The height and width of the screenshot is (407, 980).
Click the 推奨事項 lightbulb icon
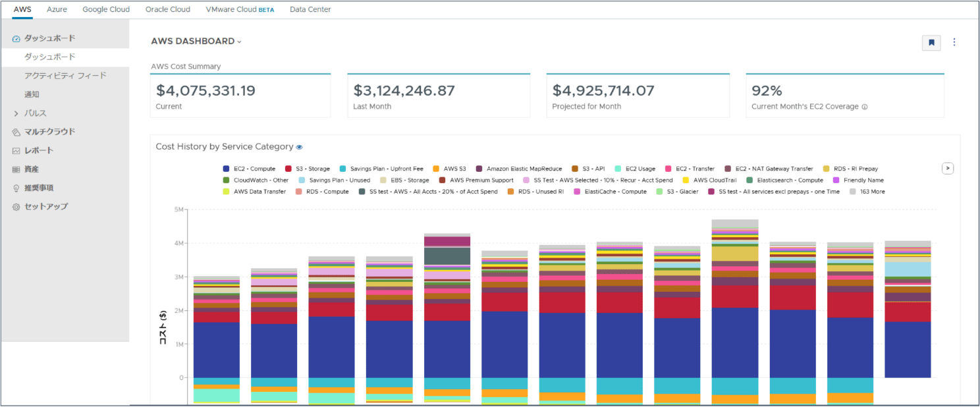[x=16, y=188]
